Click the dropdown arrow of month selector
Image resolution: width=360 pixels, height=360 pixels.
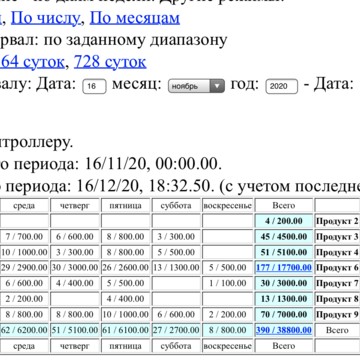click(x=217, y=86)
